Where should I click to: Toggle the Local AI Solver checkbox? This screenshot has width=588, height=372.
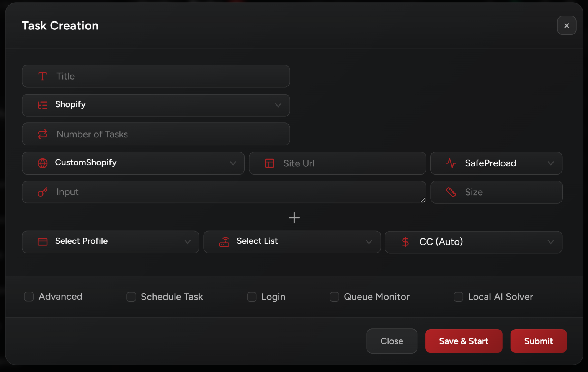pos(458,297)
